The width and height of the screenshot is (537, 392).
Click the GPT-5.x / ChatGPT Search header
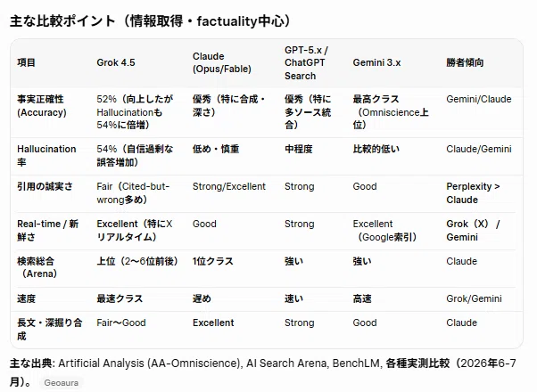pos(306,63)
